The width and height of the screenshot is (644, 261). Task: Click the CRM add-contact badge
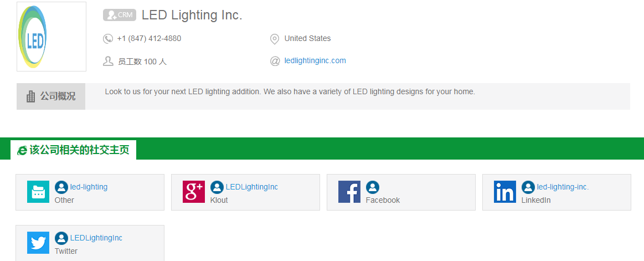click(120, 15)
